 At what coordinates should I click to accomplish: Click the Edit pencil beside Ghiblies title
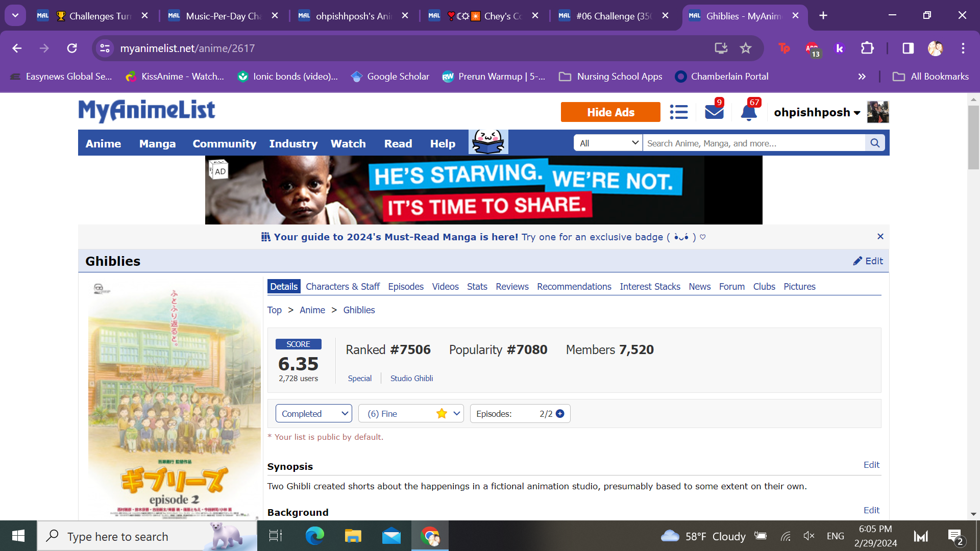868,261
